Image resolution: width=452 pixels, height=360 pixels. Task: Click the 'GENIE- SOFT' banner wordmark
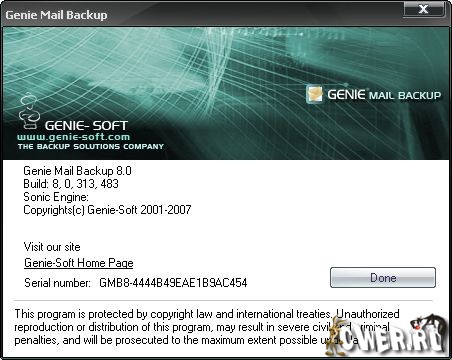pos(86,125)
